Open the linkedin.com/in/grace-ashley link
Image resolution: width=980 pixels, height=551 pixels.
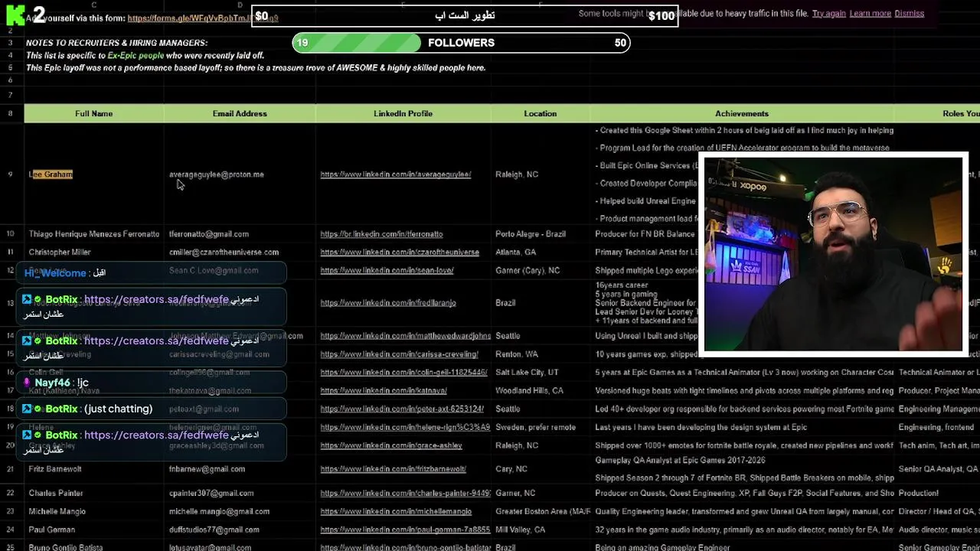pyautogui.click(x=390, y=445)
